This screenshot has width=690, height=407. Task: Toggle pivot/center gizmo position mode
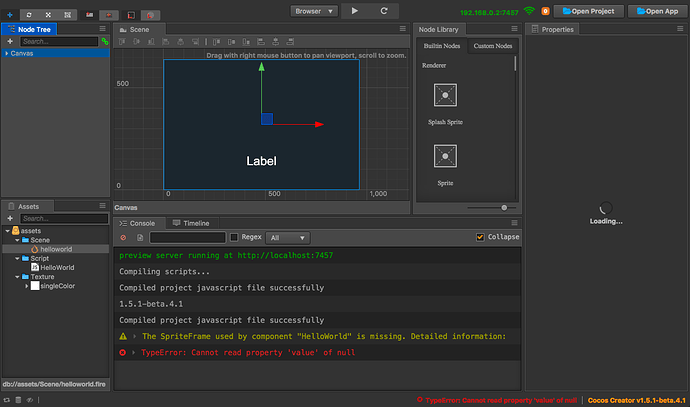[90, 15]
